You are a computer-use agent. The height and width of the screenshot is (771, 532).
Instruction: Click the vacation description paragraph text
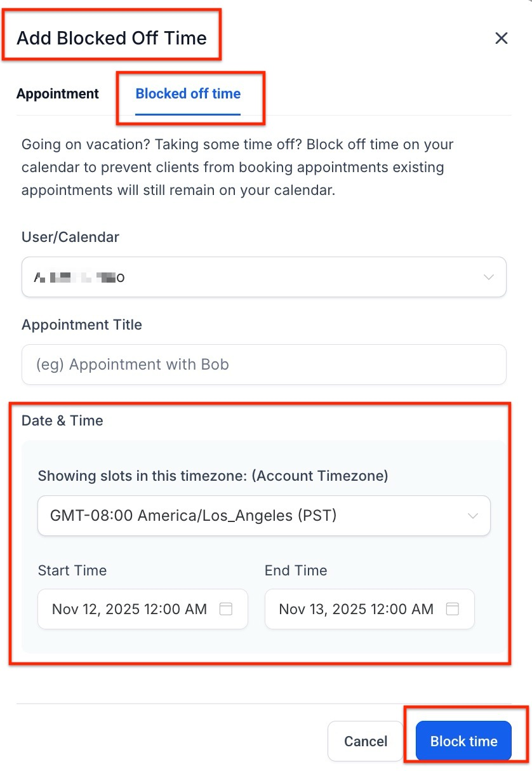click(237, 167)
